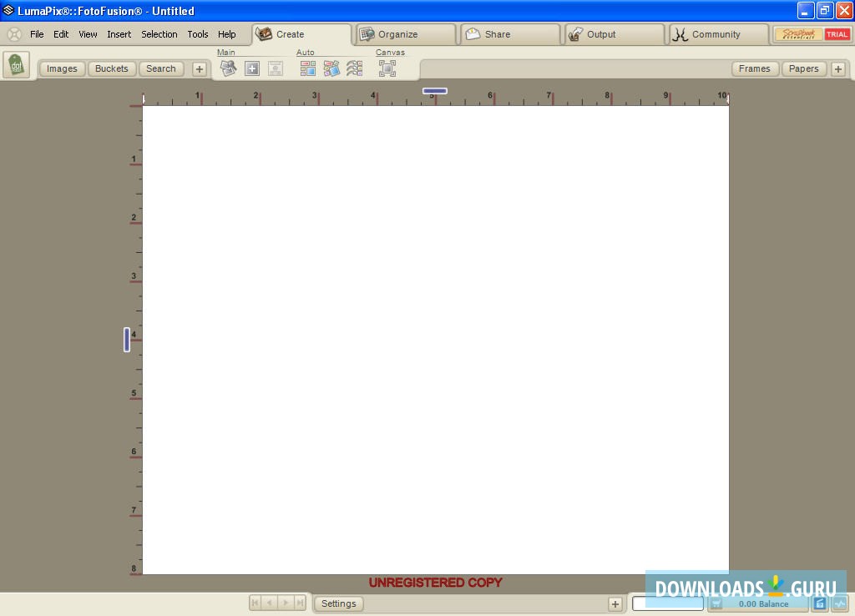The image size is (855, 616).
Task: Open the Tools menu
Action: click(197, 34)
